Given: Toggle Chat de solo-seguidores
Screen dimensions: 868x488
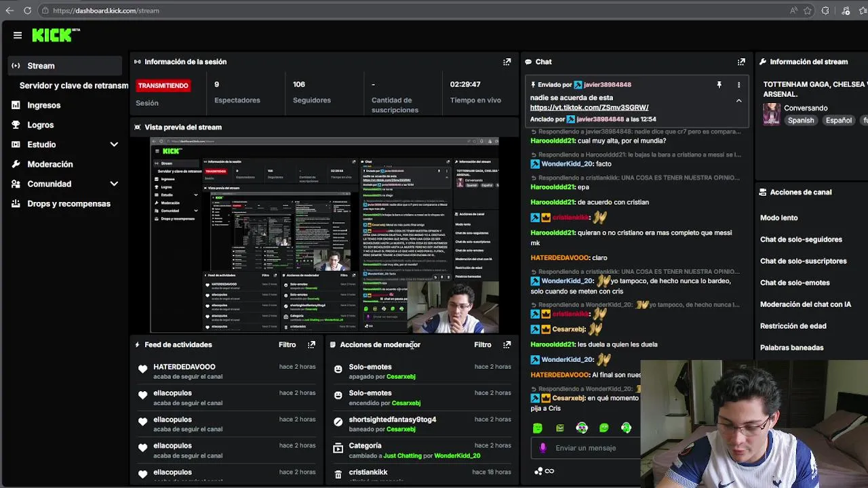Looking at the screenshot, I should pos(801,239).
